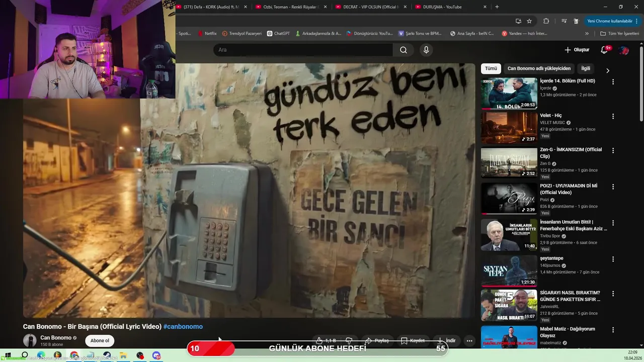The height and width of the screenshot is (362, 644).
Task: Switch to DECRAT - VIP OLSUN tab
Action: point(371,7)
